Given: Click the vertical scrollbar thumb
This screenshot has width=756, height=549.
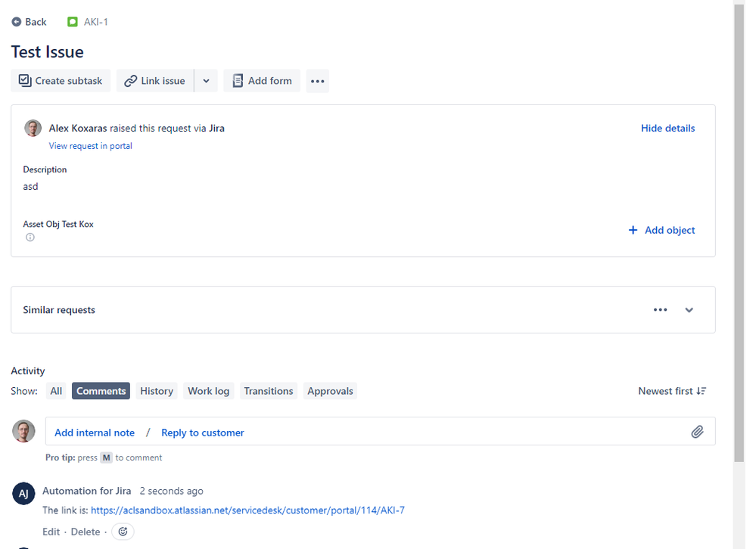Looking at the screenshot, I should [739, 233].
